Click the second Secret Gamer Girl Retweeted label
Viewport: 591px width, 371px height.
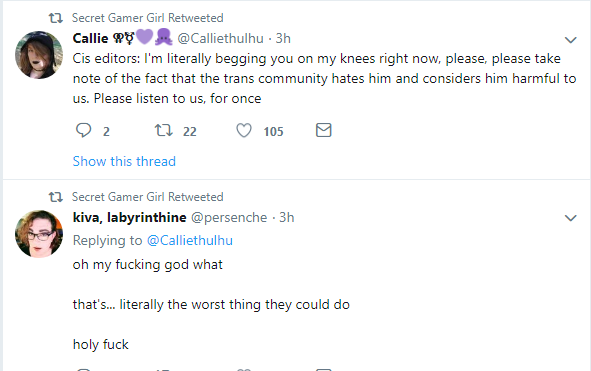(x=148, y=197)
